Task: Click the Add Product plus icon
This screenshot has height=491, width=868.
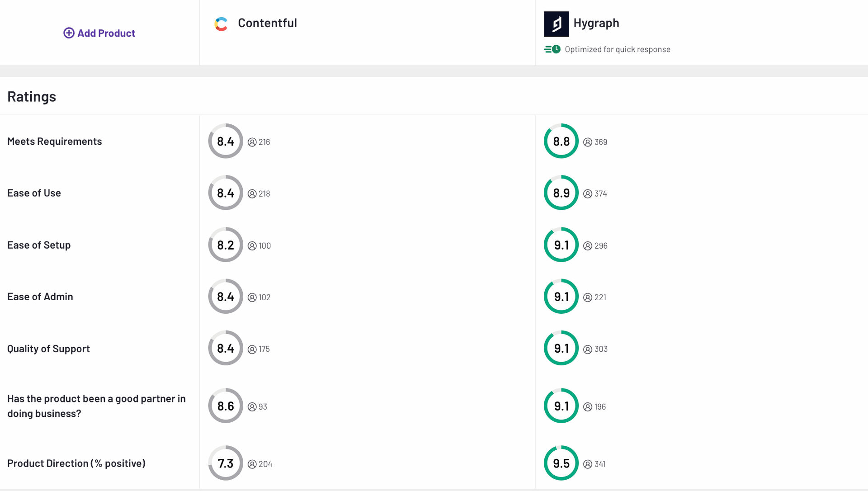Action: coord(69,33)
